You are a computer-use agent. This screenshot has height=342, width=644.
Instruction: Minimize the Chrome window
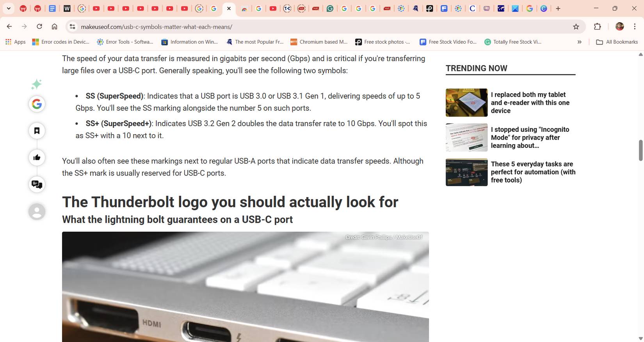596,8
